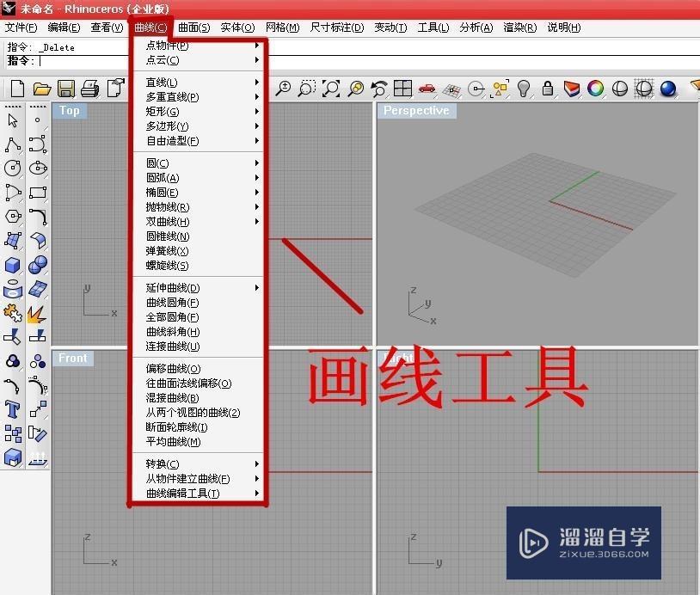This screenshot has height=595, width=700.
Task: Choose 断面轮廓线(I) from the menu
Action: point(198,427)
